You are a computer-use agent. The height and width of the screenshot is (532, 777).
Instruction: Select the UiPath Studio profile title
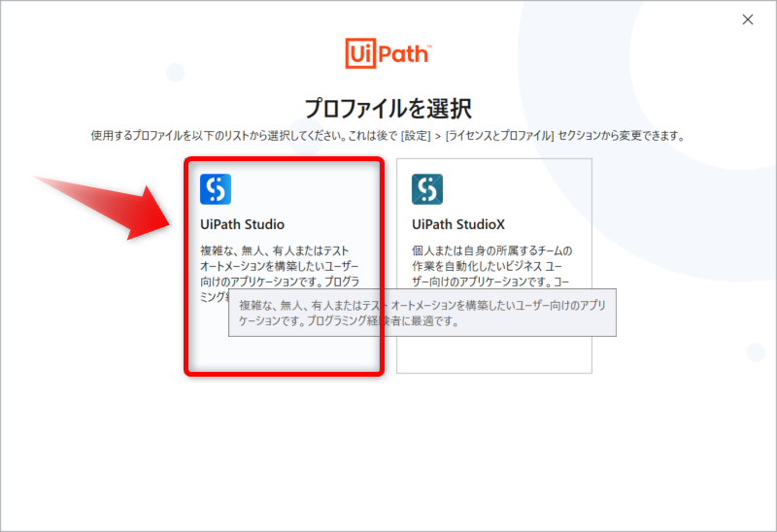[x=242, y=224]
